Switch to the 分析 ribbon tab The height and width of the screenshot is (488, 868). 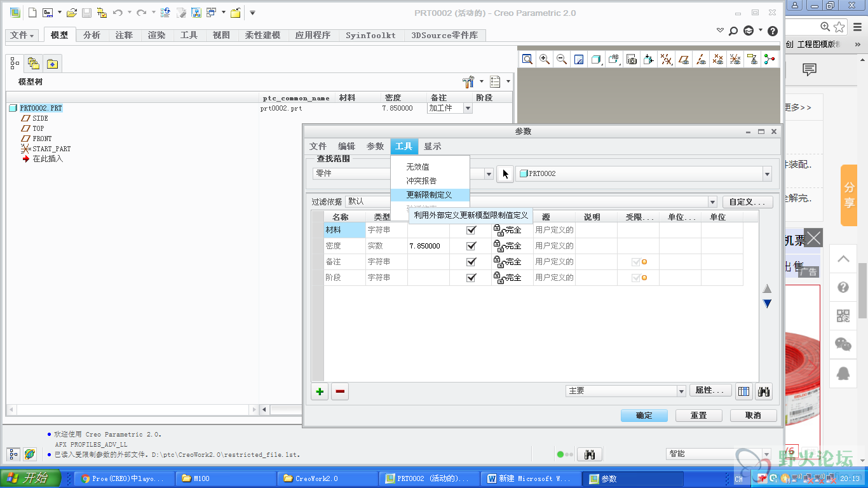pos(92,36)
